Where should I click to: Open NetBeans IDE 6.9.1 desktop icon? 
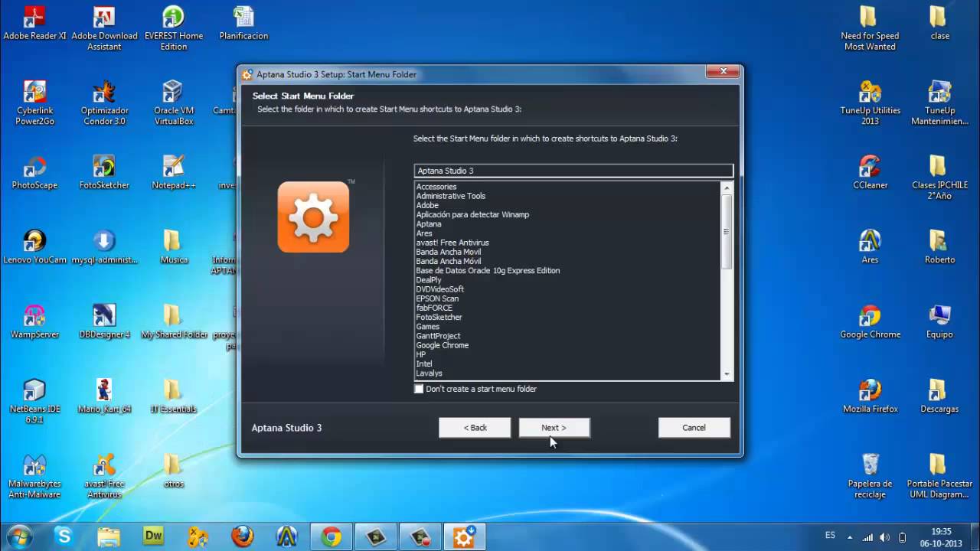pos(34,402)
